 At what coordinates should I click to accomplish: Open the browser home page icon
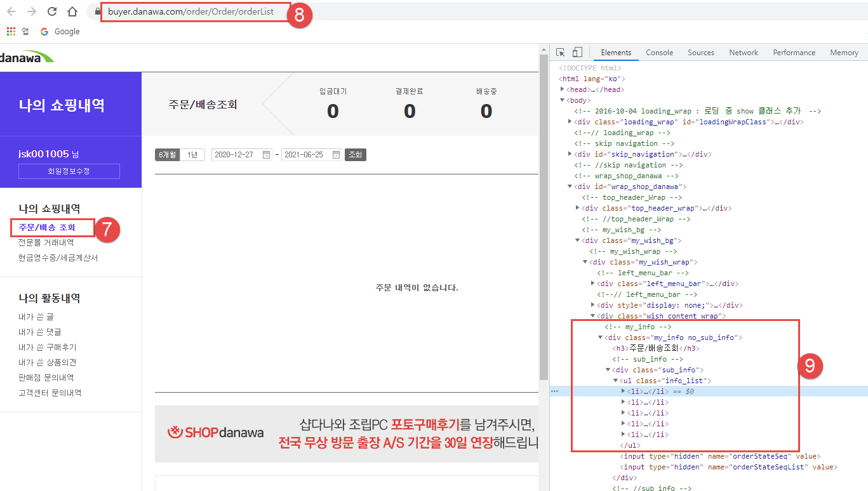coord(72,11)
